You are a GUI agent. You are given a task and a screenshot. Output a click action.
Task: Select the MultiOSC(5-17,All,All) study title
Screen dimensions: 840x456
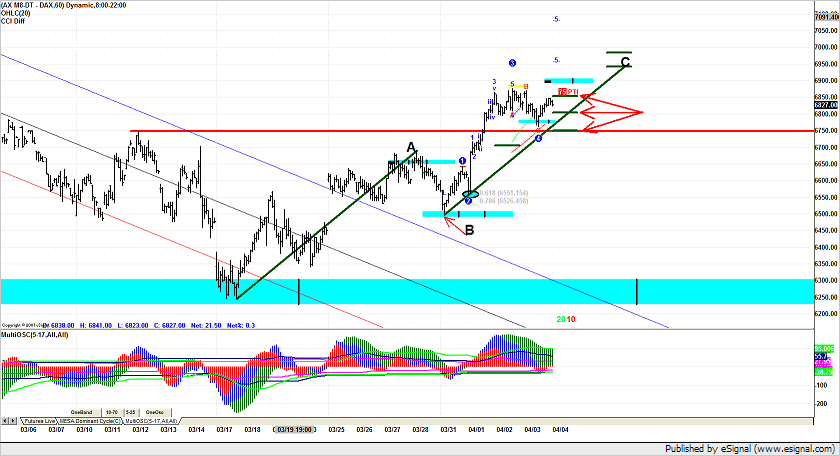(34, 336)
